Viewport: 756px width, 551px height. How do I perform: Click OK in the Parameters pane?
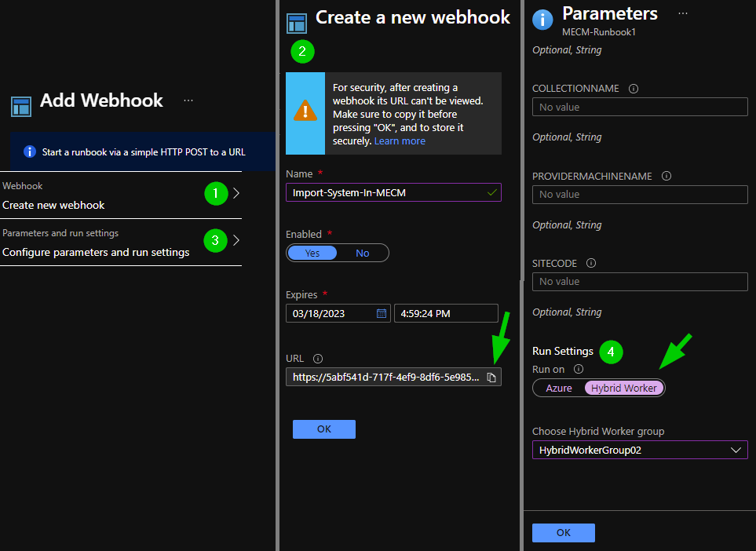click(x=564, y=533)
